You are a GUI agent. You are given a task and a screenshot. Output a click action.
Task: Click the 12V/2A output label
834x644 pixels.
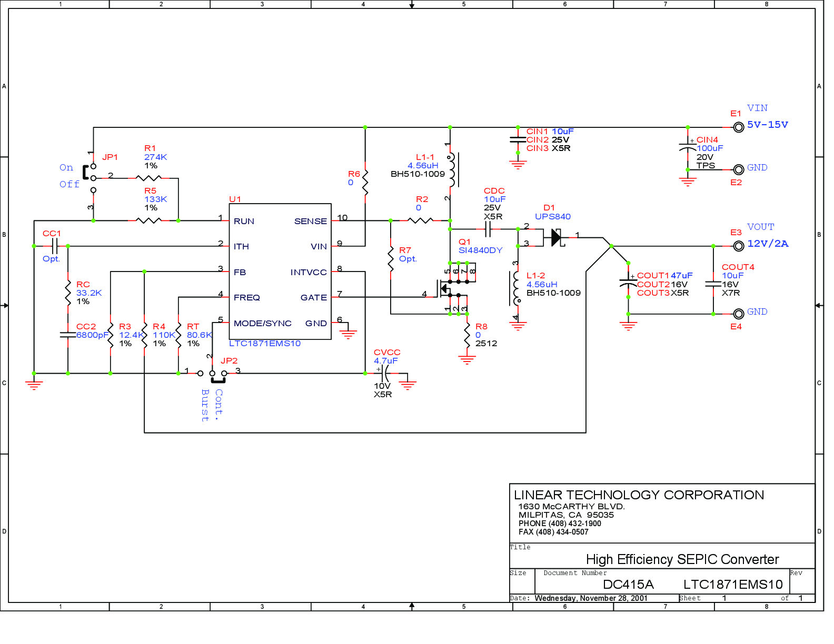768,244
